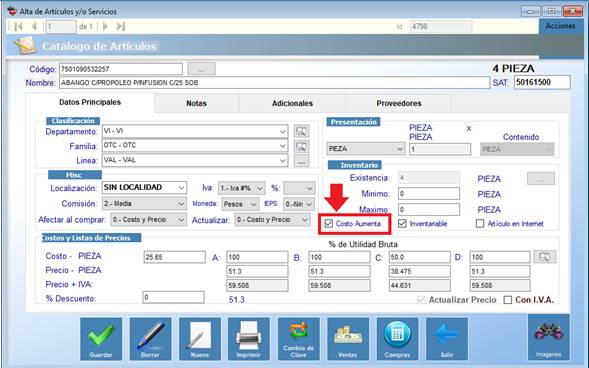Switch to the Proveedores tab

399,103
